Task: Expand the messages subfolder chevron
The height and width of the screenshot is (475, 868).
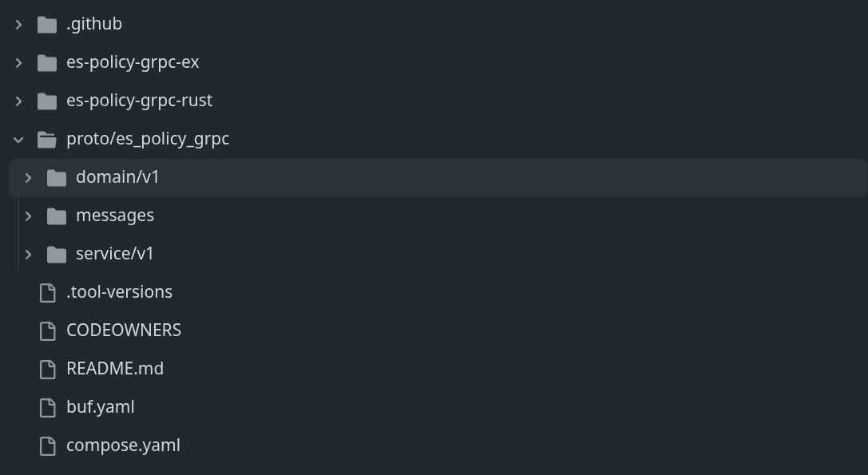Action: point(28,216)
